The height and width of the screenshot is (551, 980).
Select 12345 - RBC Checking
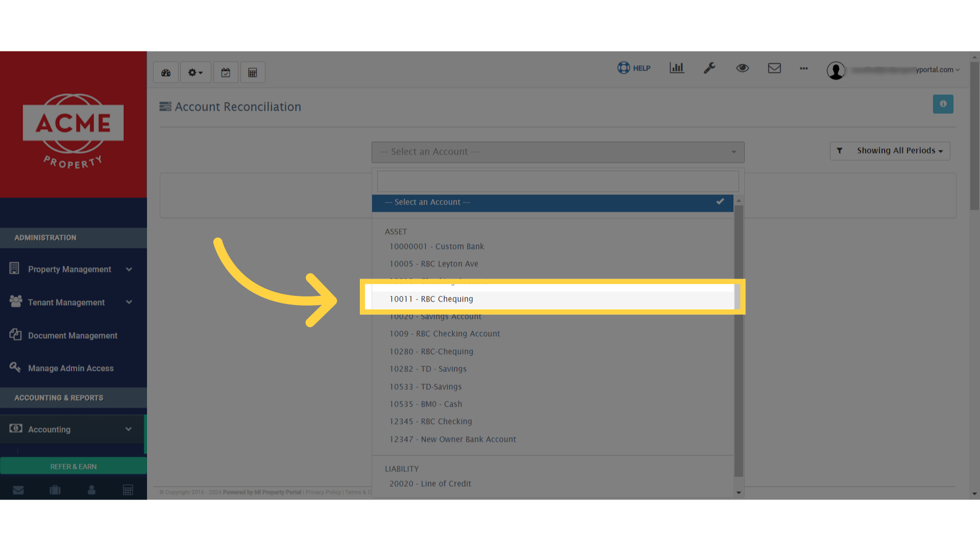[553, 421]
